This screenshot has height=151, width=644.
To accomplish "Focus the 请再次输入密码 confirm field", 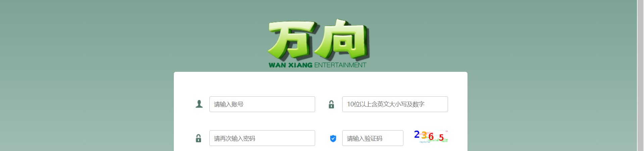I will (x=262, y=138).
